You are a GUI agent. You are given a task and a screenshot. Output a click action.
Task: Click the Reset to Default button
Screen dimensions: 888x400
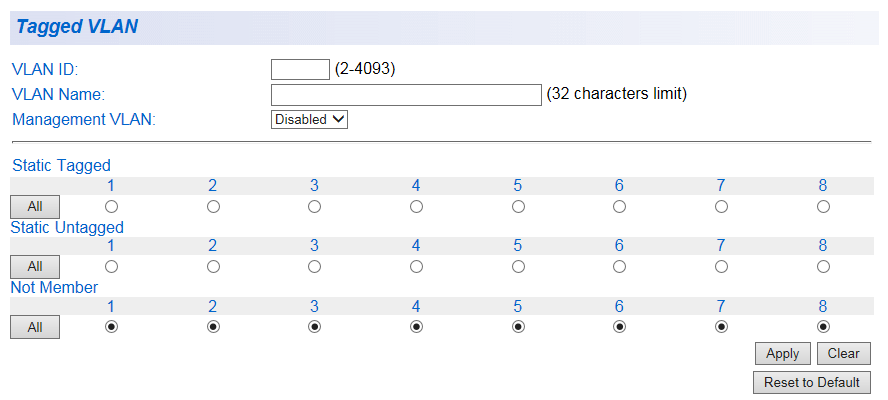(811, 382)
